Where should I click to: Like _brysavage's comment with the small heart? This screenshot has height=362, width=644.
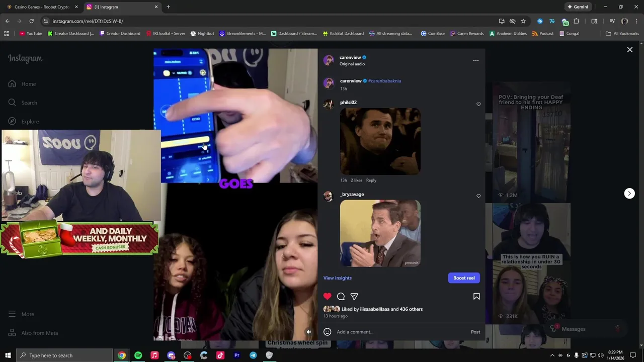pyautogui.click(x=478, y=196)
